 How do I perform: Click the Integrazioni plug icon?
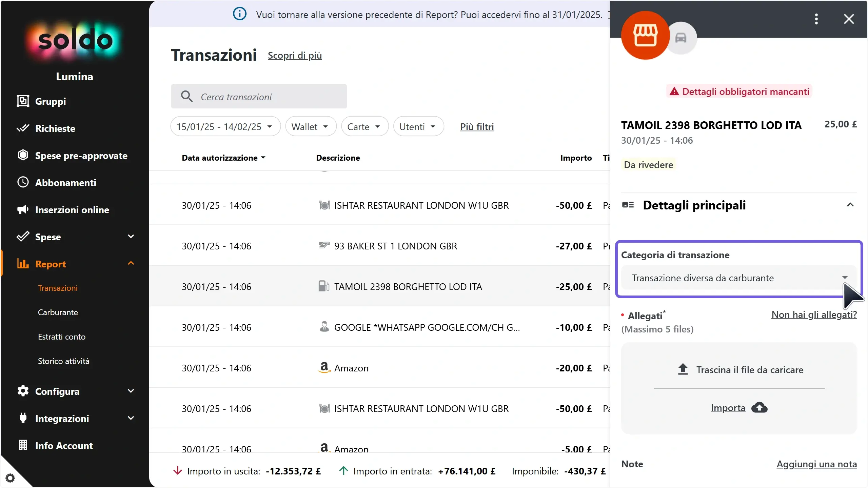(x=23, y=418)
